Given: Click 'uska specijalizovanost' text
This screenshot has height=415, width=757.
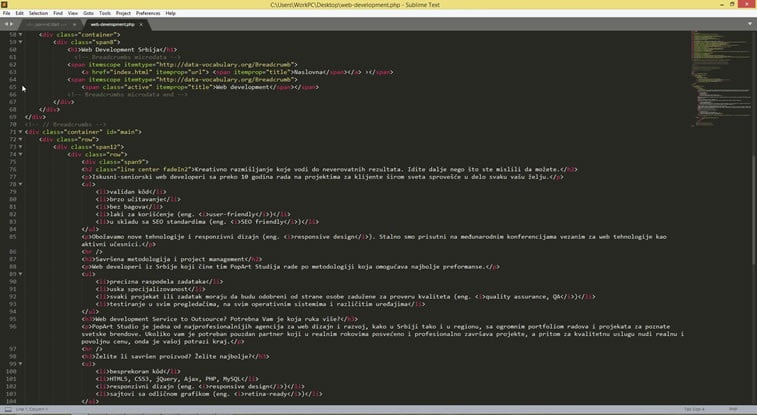Looking at the screenshot, I should [x=148, y=289].
